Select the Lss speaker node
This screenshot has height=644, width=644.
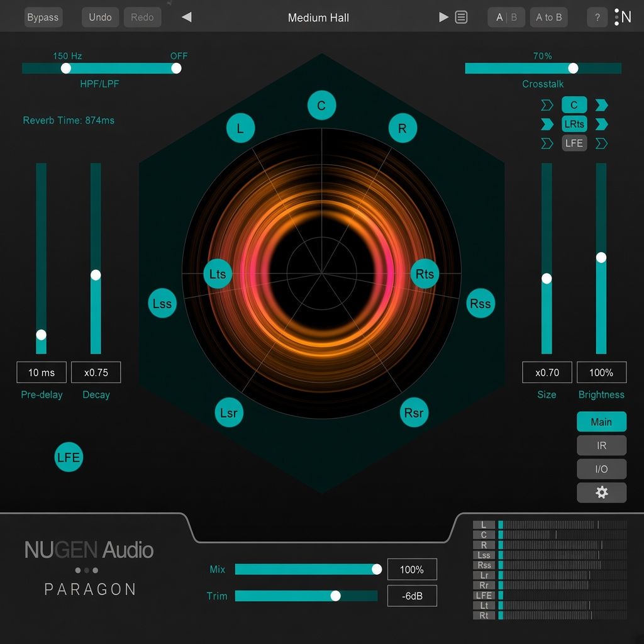coord(162,304)
